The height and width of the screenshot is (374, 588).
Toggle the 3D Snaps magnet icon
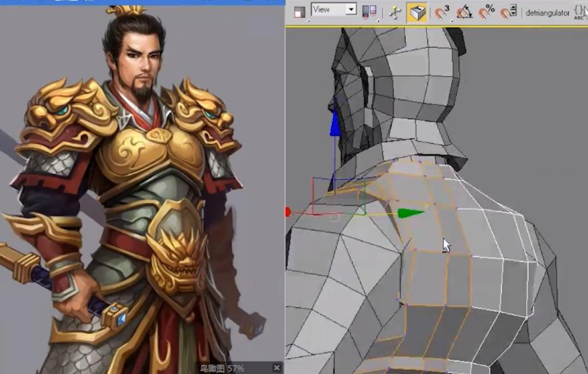pyautogui.click(x=442, y=13)
